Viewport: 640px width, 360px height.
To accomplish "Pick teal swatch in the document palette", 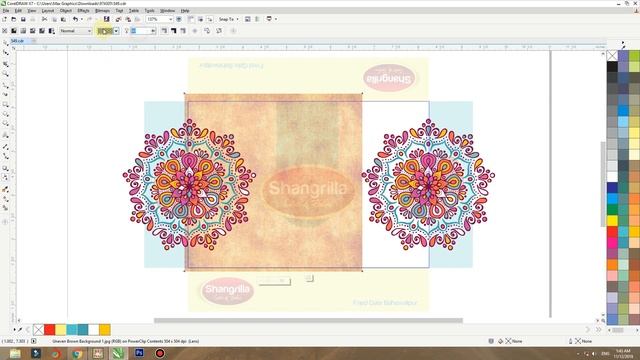I will tap(82, 329).
